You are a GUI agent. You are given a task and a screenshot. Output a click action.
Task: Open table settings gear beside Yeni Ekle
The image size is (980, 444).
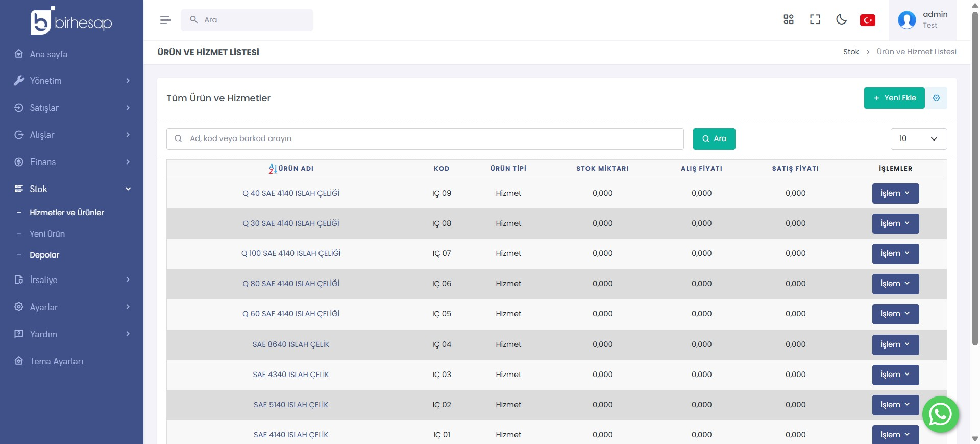[x=936, y=98]
